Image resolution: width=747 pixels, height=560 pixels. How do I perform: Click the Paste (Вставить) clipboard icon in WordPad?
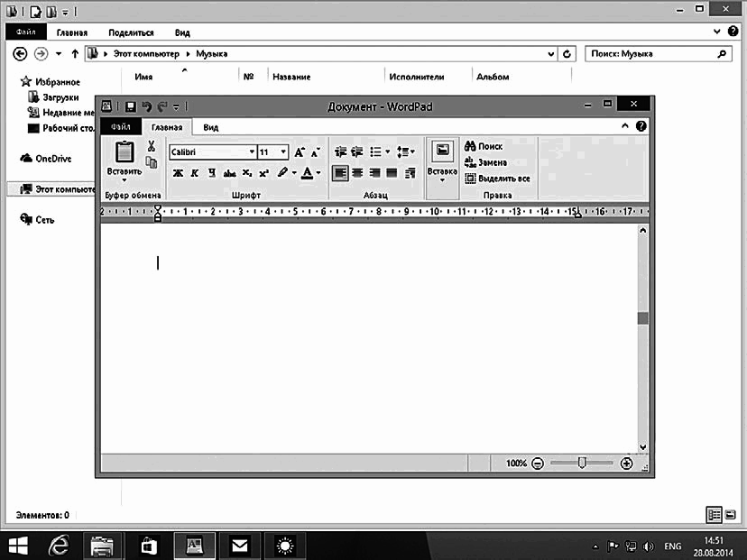click(124, 152)
